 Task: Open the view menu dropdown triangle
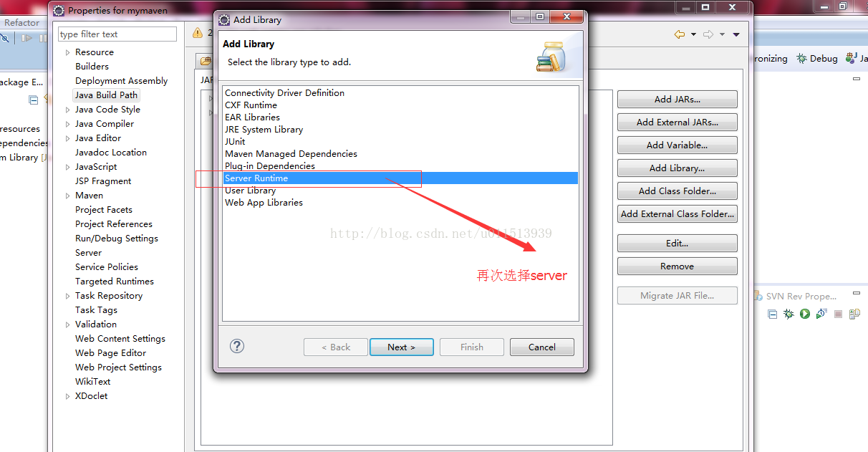point(736,34)
